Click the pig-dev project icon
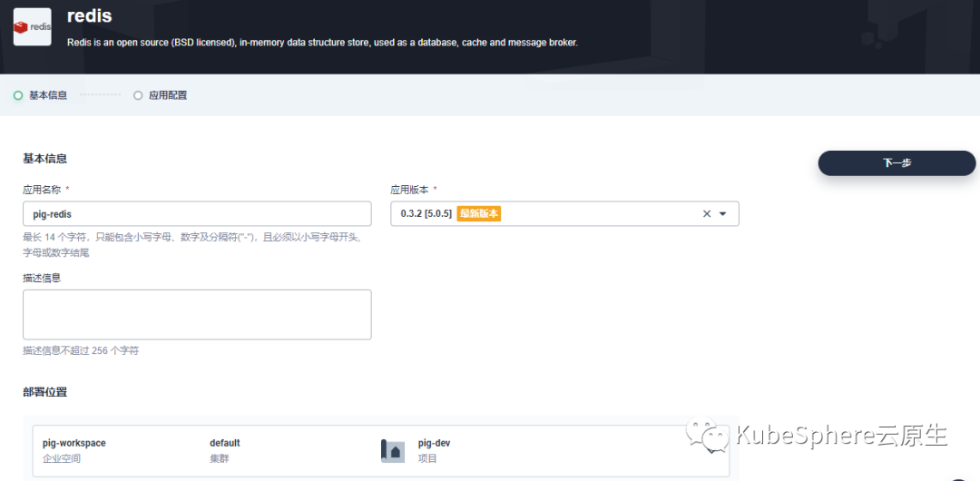The height and width of the screenshot is (481, 980). coord(393,451)
